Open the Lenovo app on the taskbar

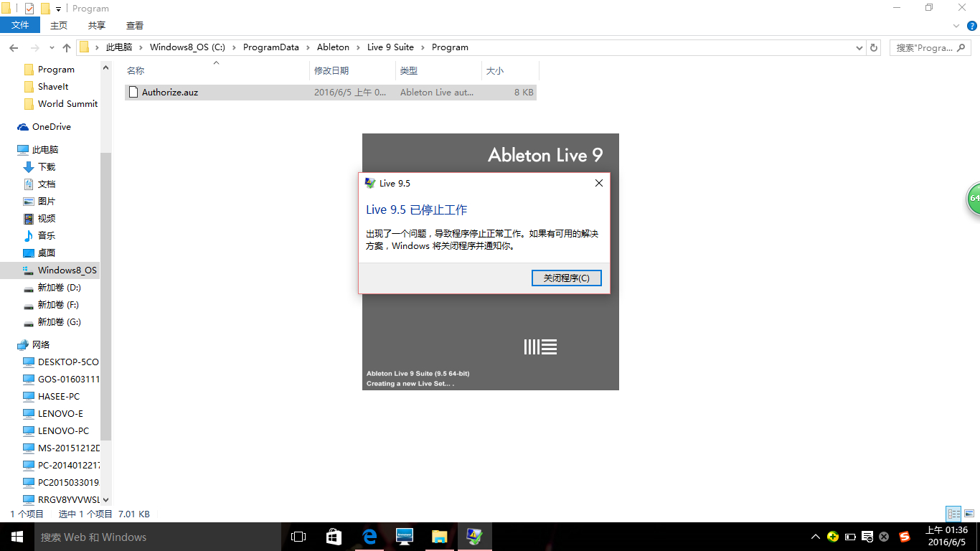(x=405, y=537)
